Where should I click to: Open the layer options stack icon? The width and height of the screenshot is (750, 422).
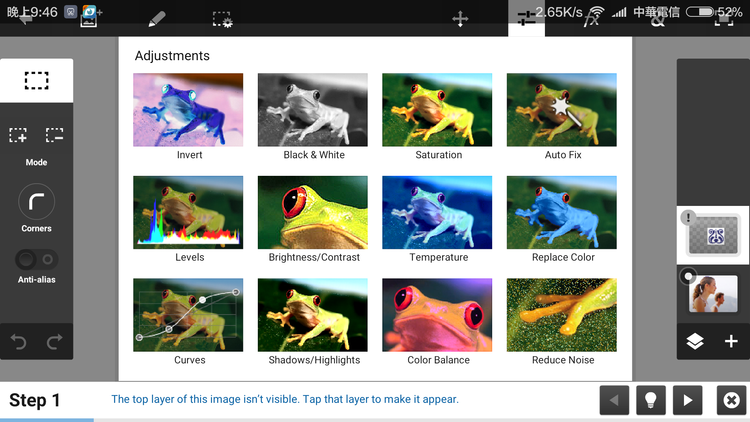point(695,341)
